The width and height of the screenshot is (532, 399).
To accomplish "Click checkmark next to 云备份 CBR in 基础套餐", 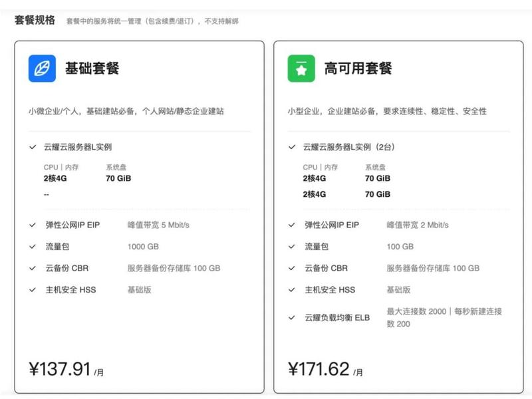I will (33, 268).
